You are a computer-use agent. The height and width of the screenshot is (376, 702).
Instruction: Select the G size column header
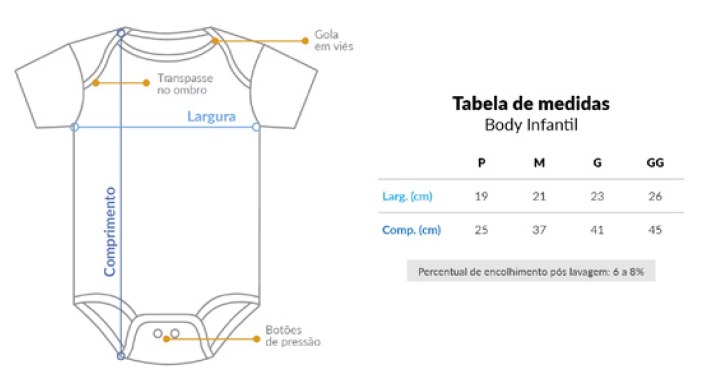[x=597, y=162]
